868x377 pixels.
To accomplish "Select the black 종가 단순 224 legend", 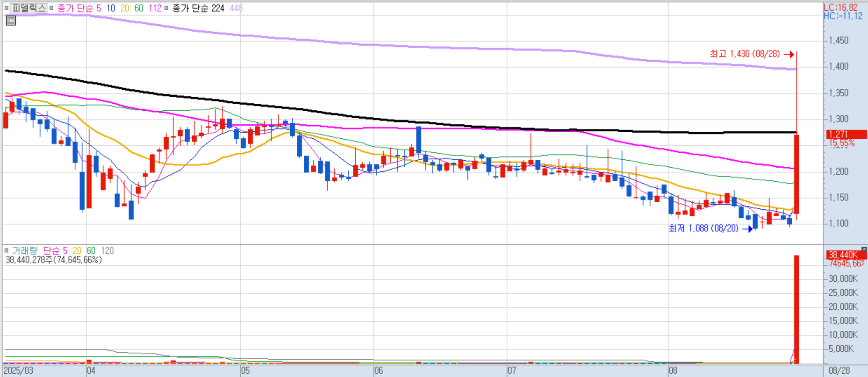I will click(x=198, y=8).
